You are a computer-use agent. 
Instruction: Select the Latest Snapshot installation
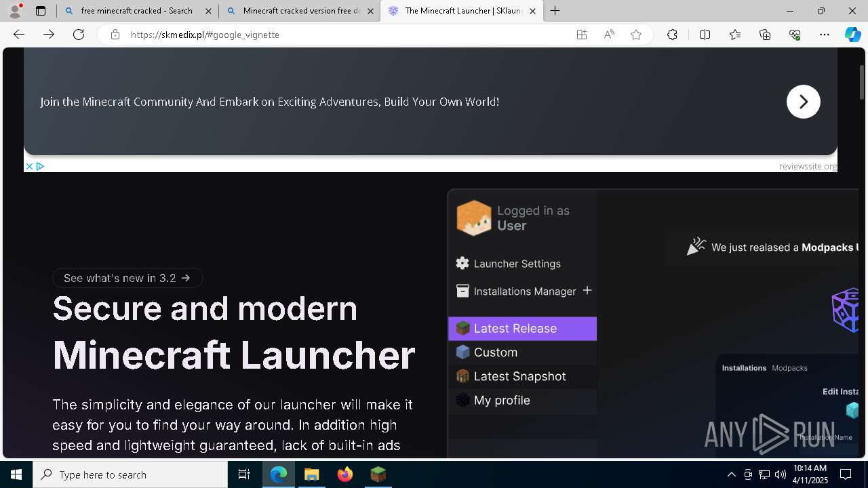(x=522, y=376)
